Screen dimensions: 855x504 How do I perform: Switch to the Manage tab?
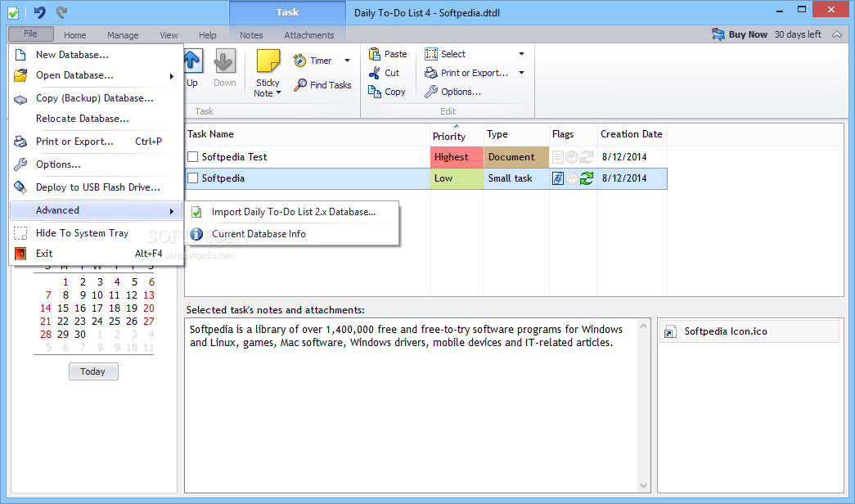[123, 35]
